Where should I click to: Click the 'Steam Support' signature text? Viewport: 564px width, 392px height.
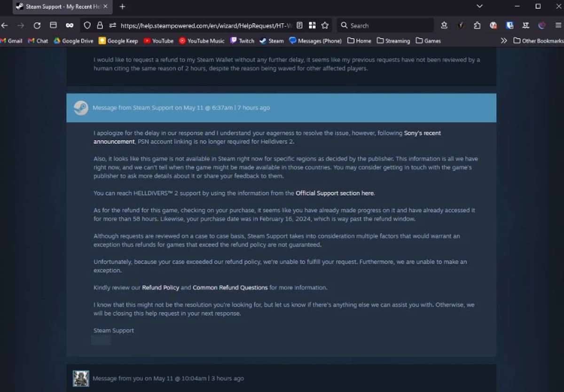click(x=114, y=330)
